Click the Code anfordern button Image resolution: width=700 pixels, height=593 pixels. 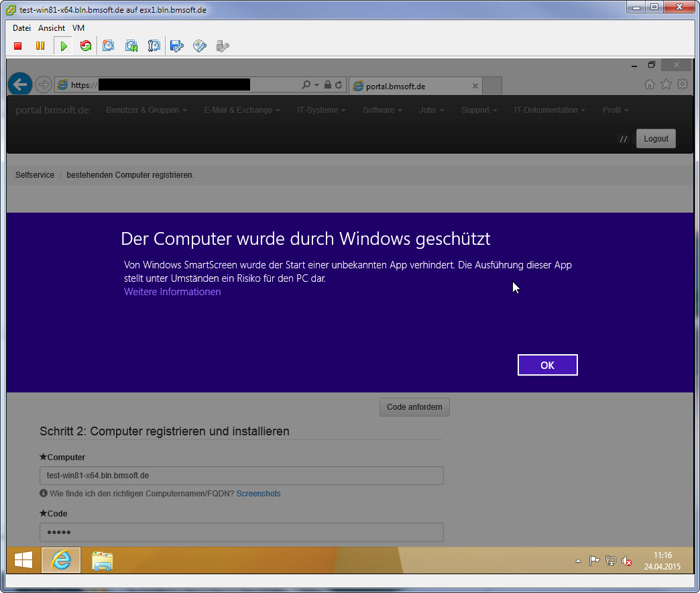coord(415,407)
